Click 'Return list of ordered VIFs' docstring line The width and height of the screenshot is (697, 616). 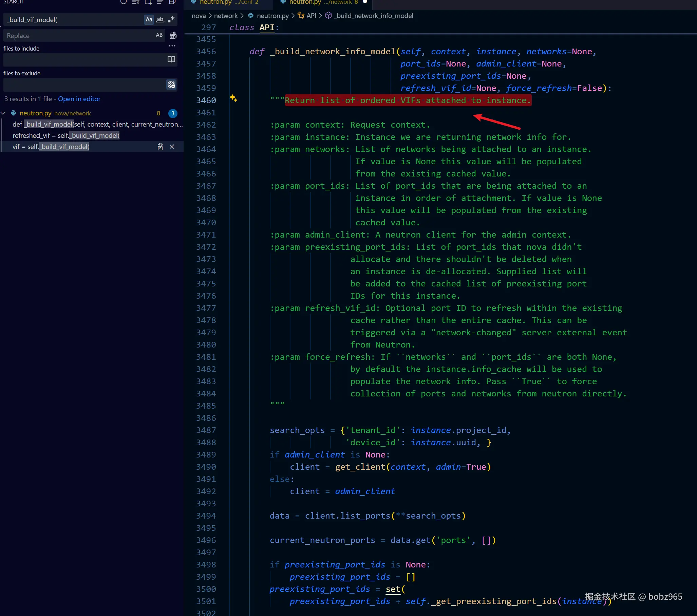point(408,100)
